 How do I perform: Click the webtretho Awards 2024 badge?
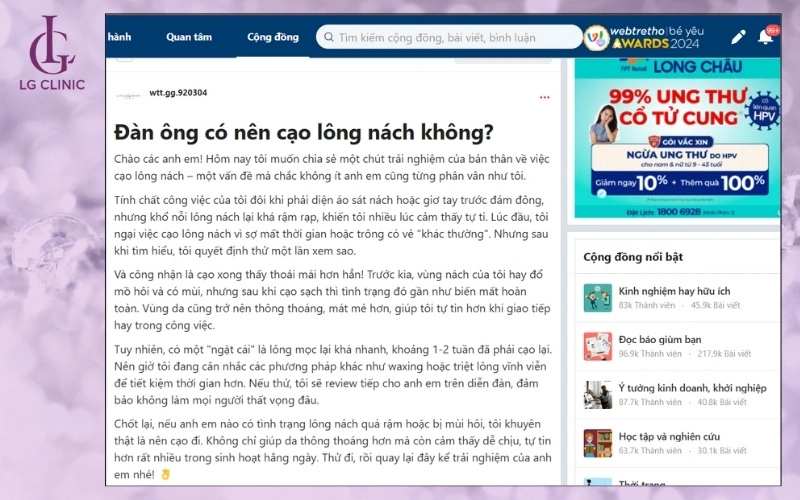tap(644, 37)
